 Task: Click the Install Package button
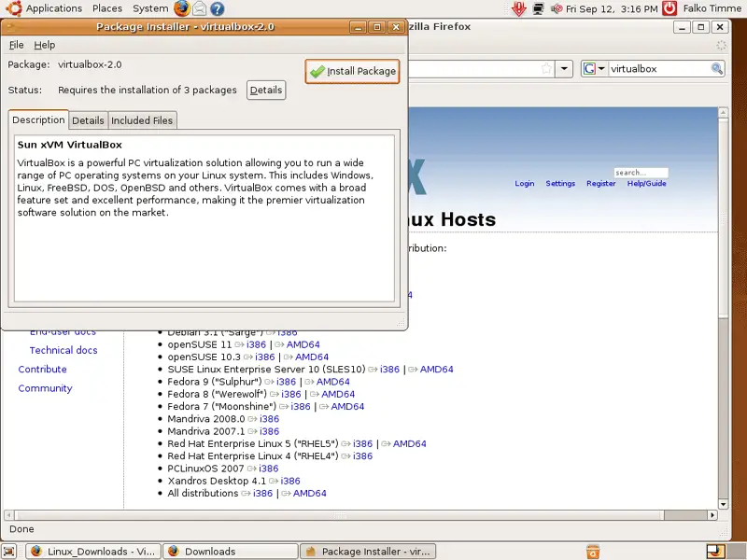pyautogui.click(x=352, y=71)
